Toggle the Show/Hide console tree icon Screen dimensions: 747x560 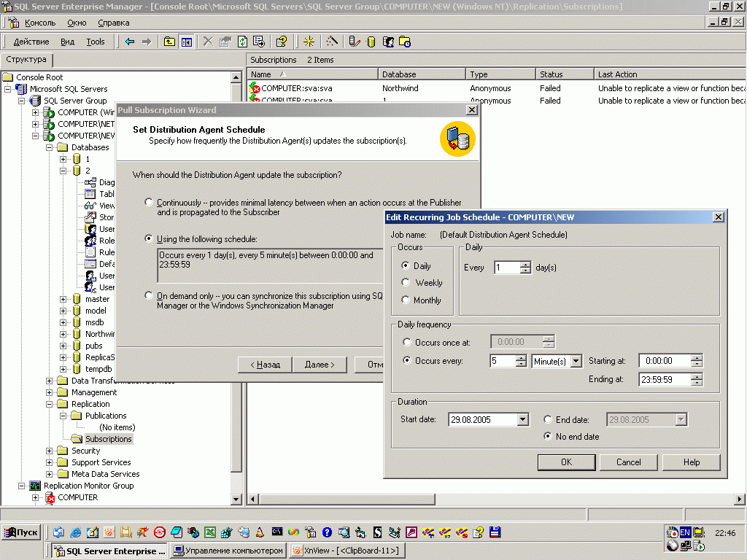click(186, 42)
